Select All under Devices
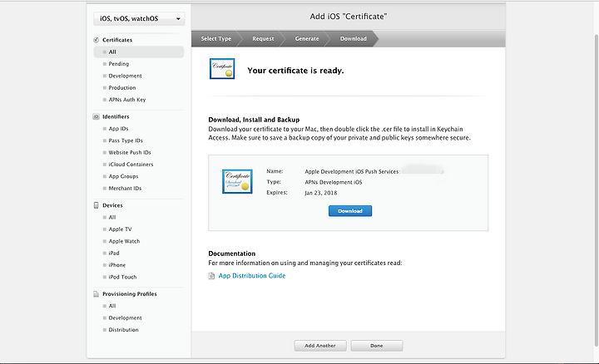 click(112, 217)
